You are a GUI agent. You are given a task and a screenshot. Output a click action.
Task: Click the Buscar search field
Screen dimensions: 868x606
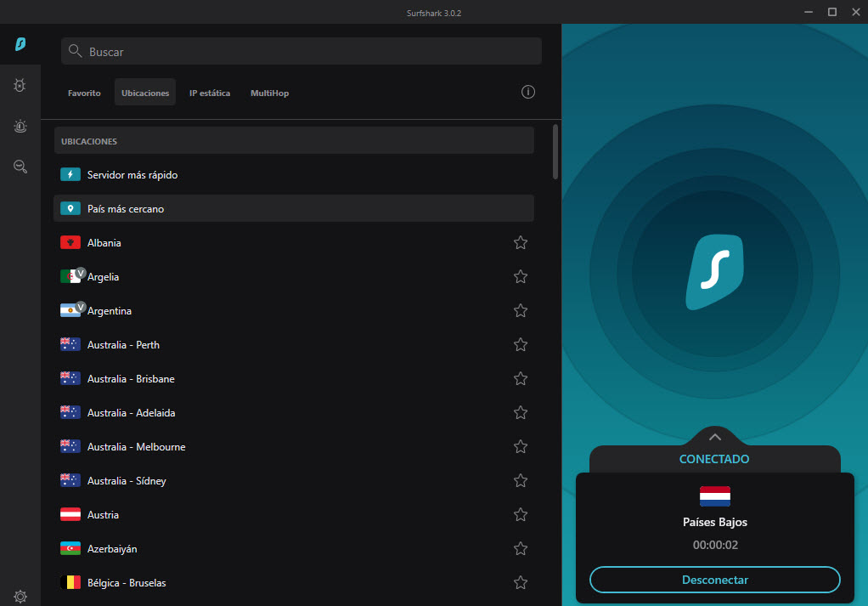pos(302,51)
